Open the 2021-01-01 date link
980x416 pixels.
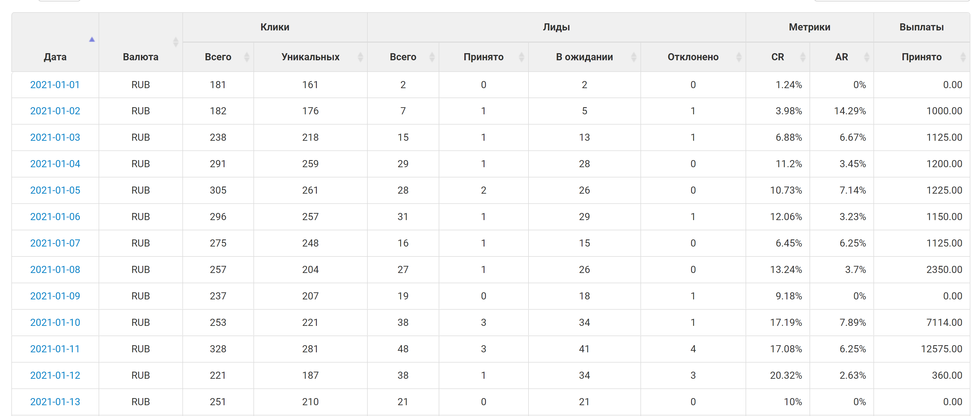point(55,85)
